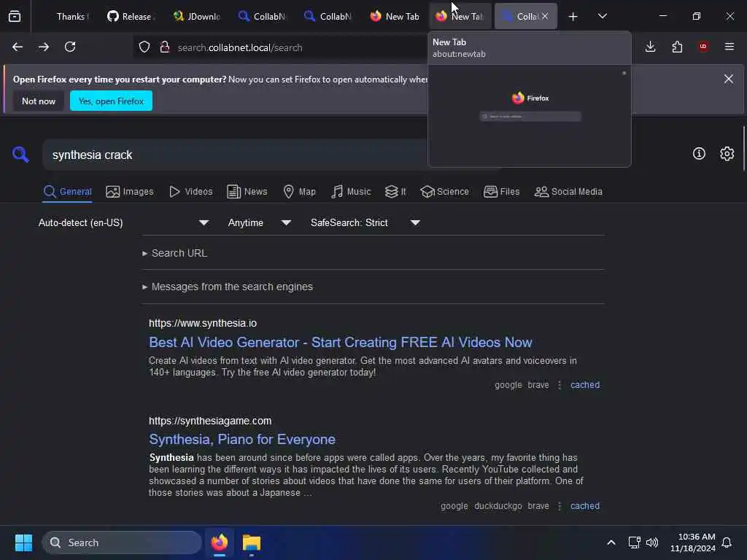747x560 pixels.
Task: Switch to the first New Tab
Action: click(x=395, y=16)
